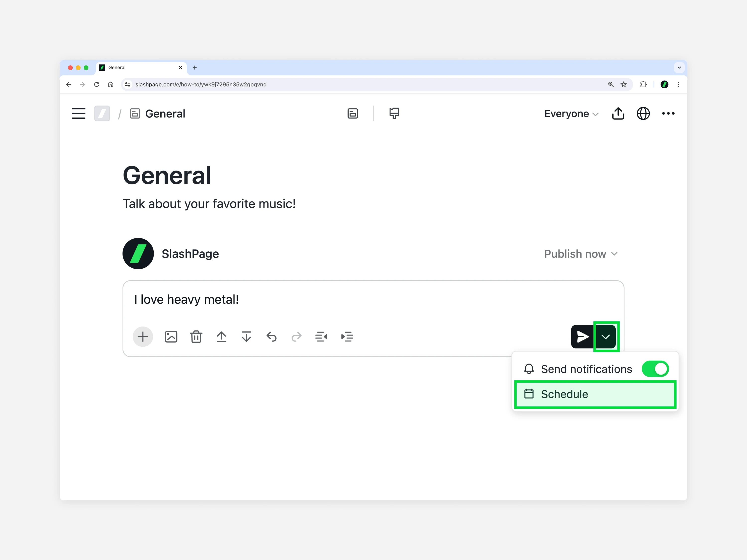View site information icon in address bar

[128, 84]
